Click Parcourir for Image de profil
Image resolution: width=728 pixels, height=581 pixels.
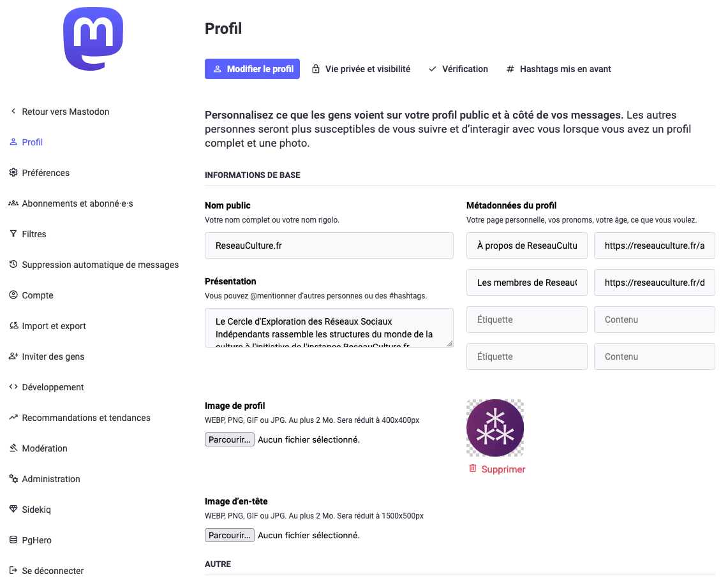229,439
